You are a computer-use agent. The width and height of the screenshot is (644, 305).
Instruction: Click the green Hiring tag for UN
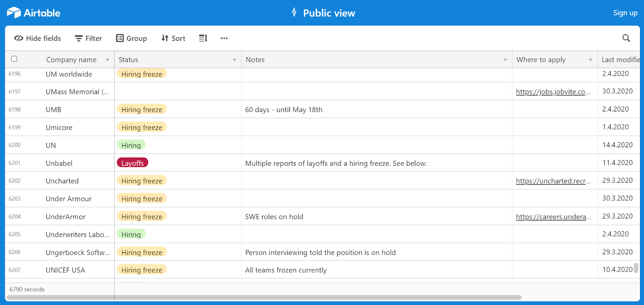point(131,145)
